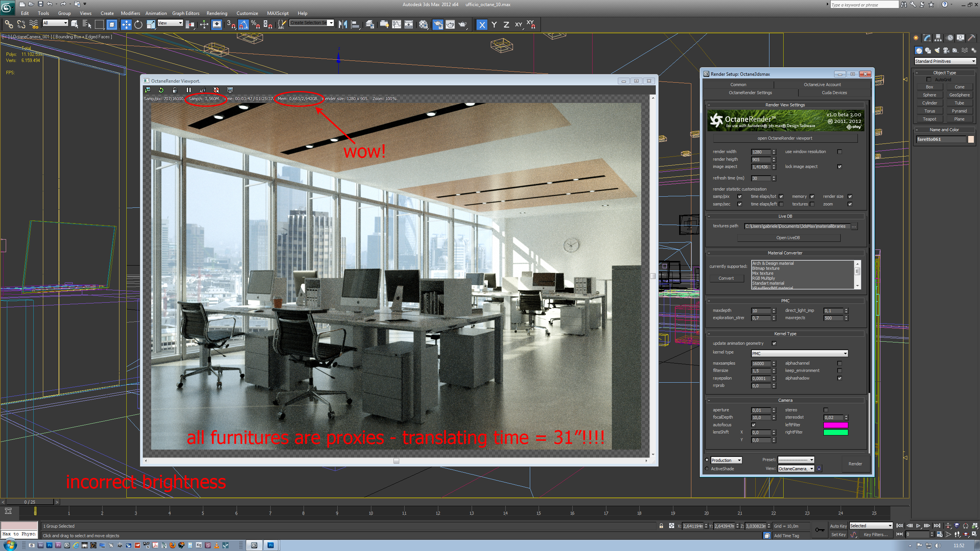The width and height of the screenshot is (980, 551).
Task: Pause rendering in OctaneRender Viewport
Action: point(188,90)
